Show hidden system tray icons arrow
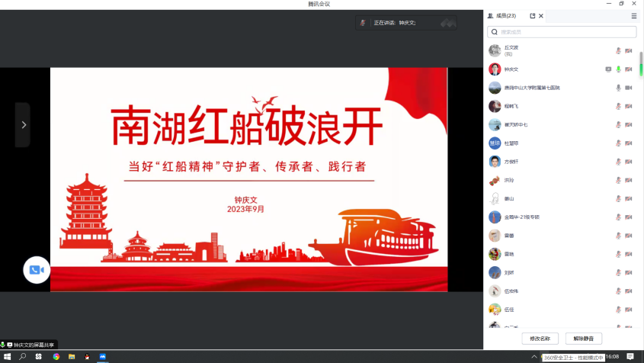Image resolution: width=644 pixels, height=363 pixels. (x=534, y=356)
